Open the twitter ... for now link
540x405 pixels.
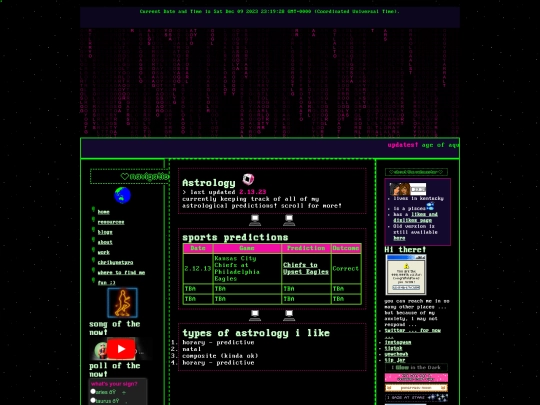pos(413,330)
